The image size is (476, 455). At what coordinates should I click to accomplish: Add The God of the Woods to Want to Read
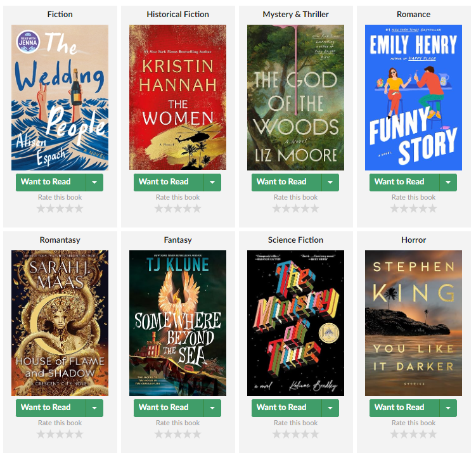[x=286, y=183]
